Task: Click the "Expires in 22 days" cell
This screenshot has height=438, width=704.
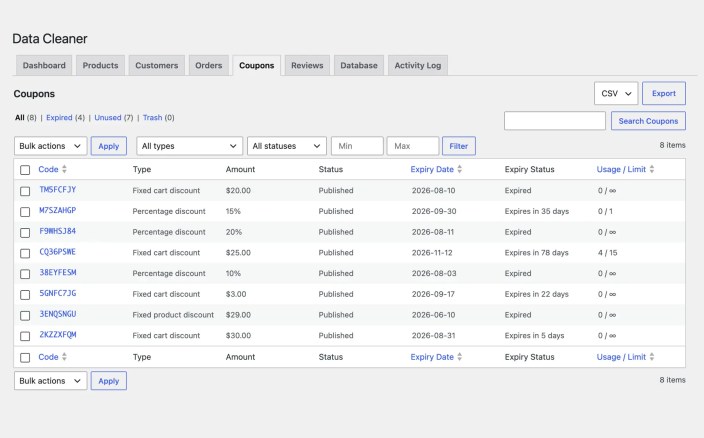Action: click(x=537, y=294)
